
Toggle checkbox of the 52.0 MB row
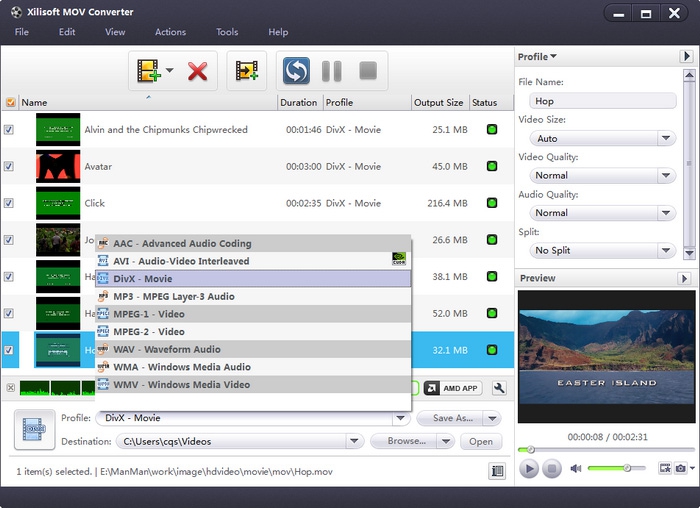point(8,313)
